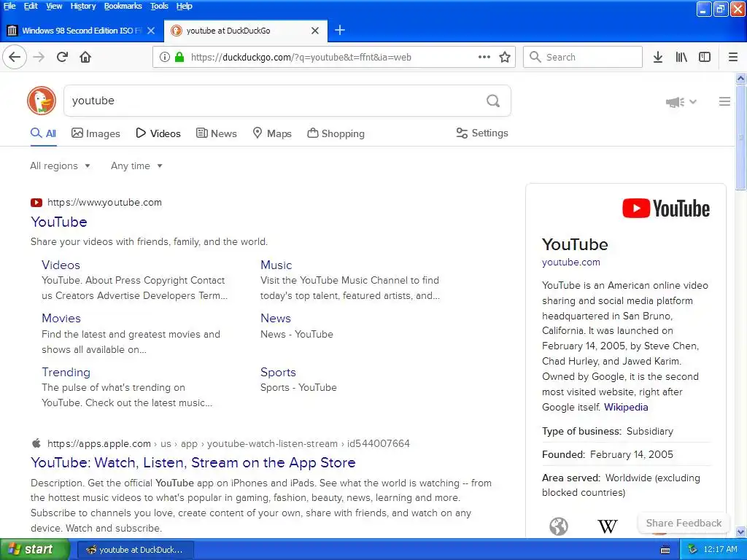Go back using the browser back arrow
The height and width of the screenshot is (560, 747).
click(15, 57)
